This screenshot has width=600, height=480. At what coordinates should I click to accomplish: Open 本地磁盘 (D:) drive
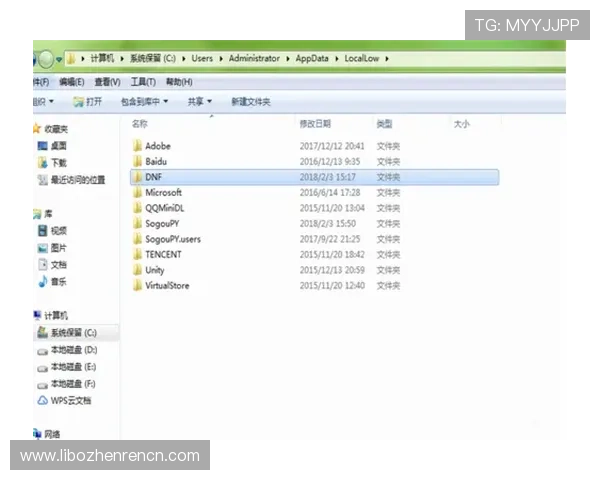tap(67, 350)
